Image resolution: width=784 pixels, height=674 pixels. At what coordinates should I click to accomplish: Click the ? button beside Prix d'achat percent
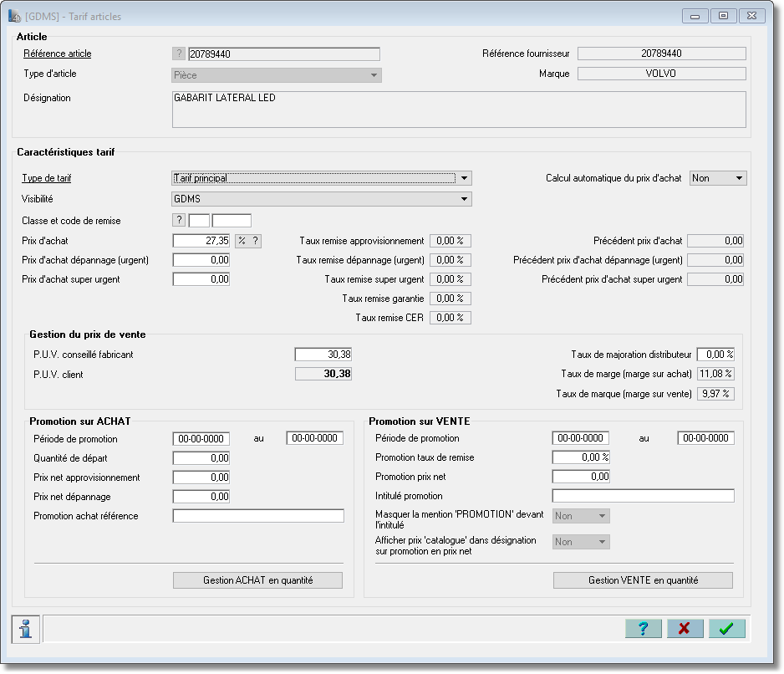(x=255, y=241)
